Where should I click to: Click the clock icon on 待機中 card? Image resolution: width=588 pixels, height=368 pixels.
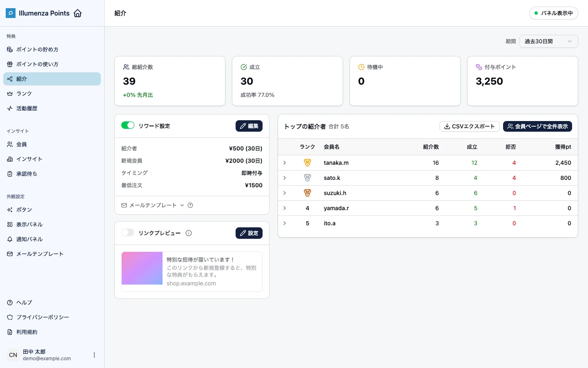(361, 67)
